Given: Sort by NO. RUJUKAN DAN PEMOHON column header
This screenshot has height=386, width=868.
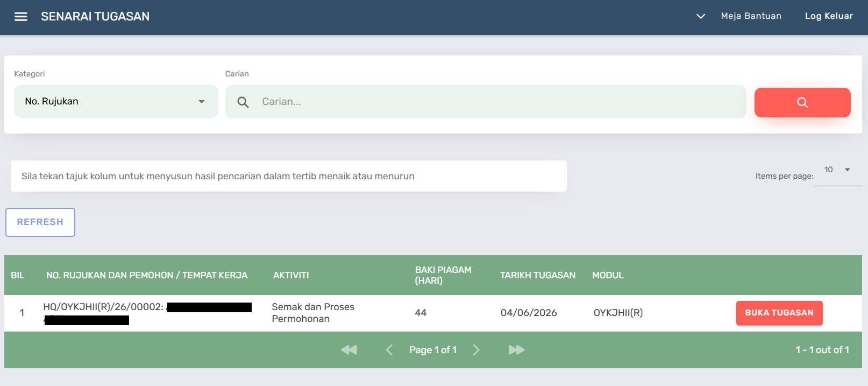Looking at the screenshot, I should 147,275.
